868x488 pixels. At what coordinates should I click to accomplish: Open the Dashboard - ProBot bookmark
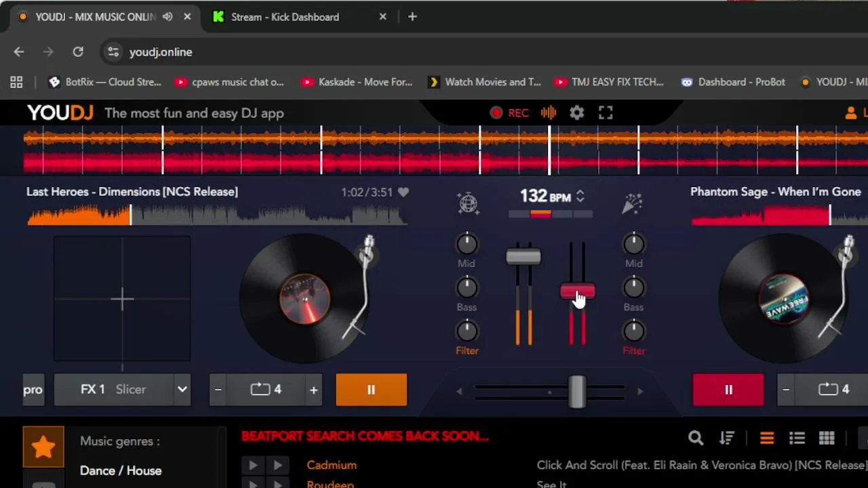point(733,82)
